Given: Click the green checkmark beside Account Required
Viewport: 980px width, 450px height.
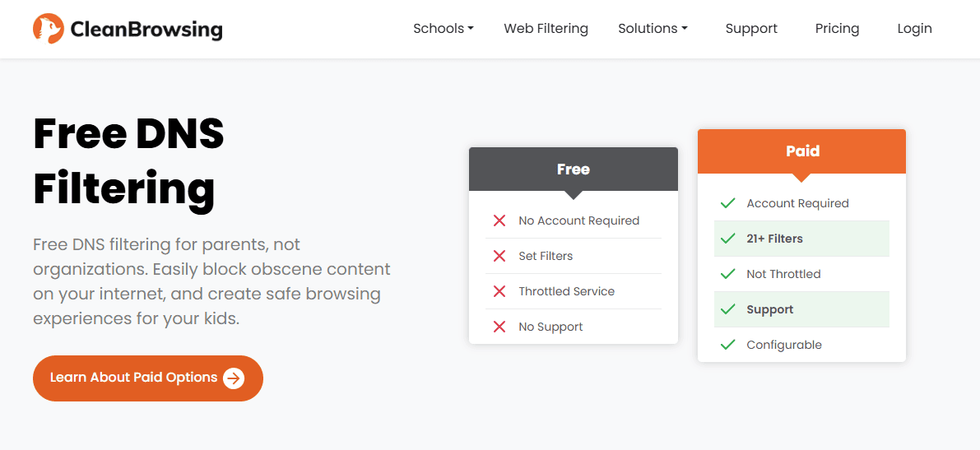Looking at the screenshot, I should pos(727,203).
